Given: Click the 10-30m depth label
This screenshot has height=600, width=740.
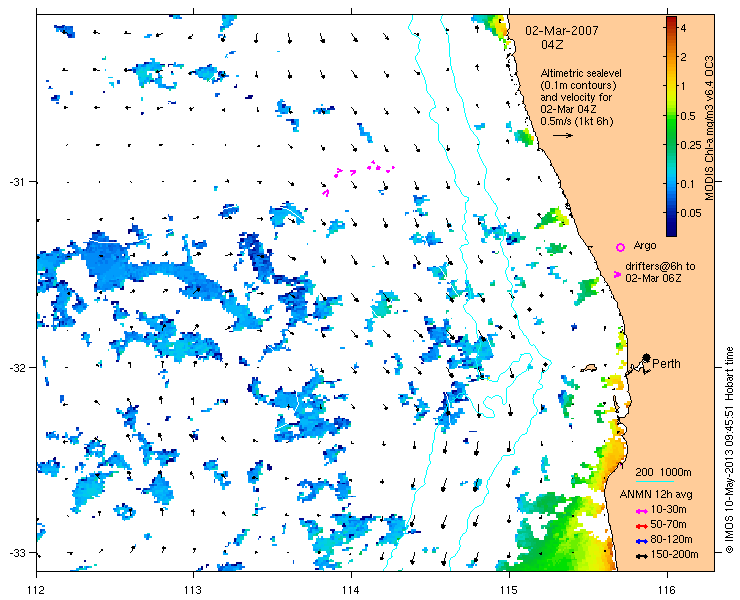Looking at the screenshot, I should pos(668,509).
